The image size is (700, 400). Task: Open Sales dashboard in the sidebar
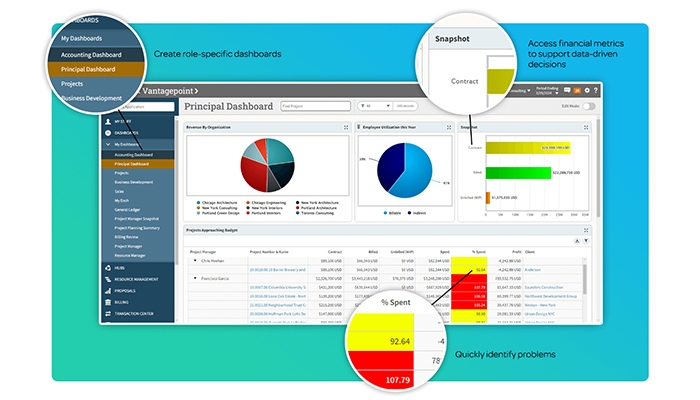click(119, 191)
